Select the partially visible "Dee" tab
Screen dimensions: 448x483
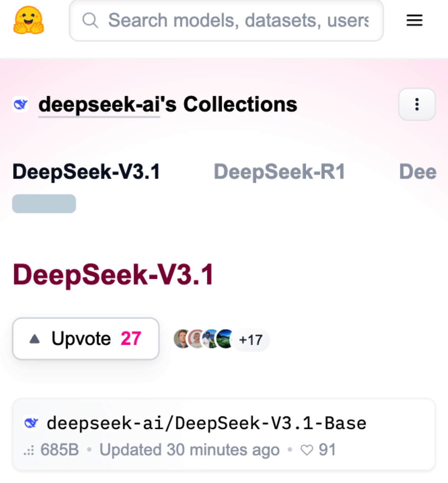pos(418,172)
